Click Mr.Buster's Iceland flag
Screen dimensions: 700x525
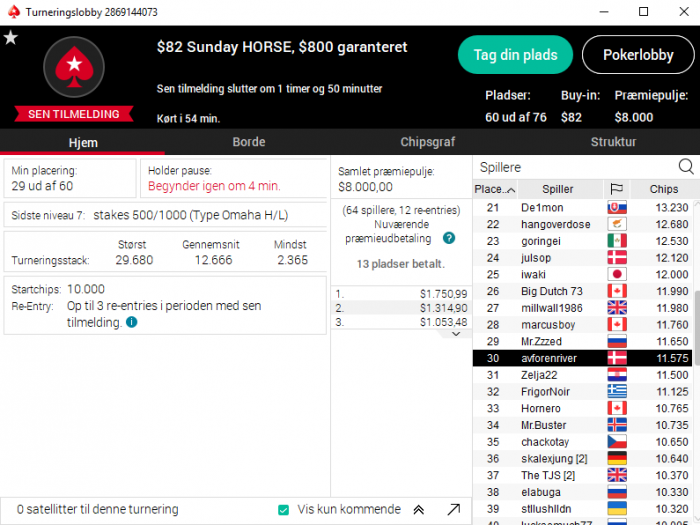pos(617,425)
